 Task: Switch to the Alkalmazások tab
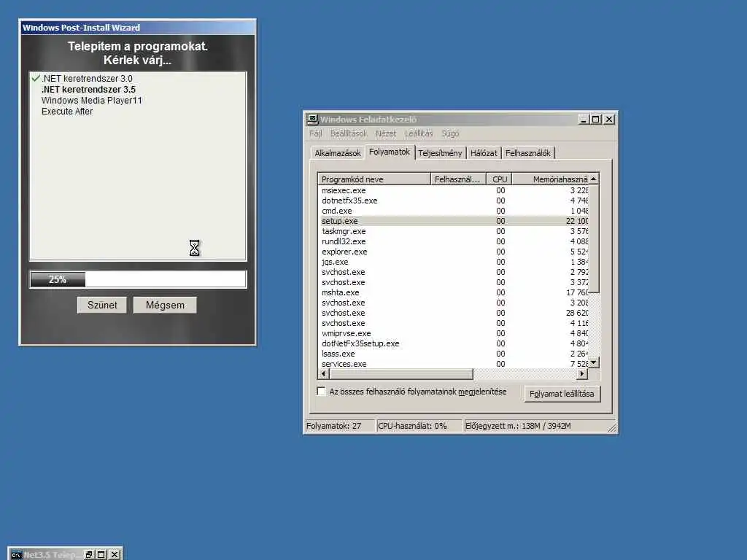[x=338, y=153]
